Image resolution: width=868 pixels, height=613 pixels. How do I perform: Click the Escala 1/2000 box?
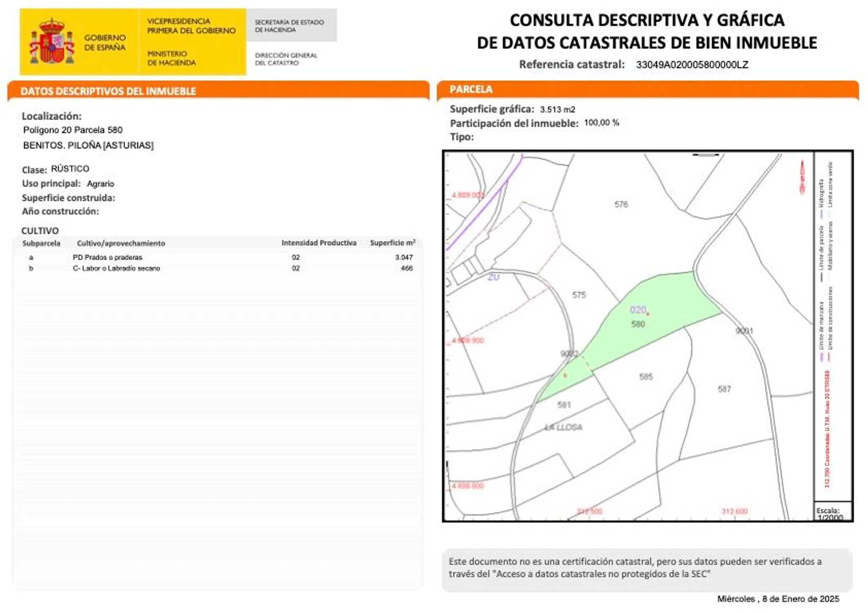pos(832,512)
